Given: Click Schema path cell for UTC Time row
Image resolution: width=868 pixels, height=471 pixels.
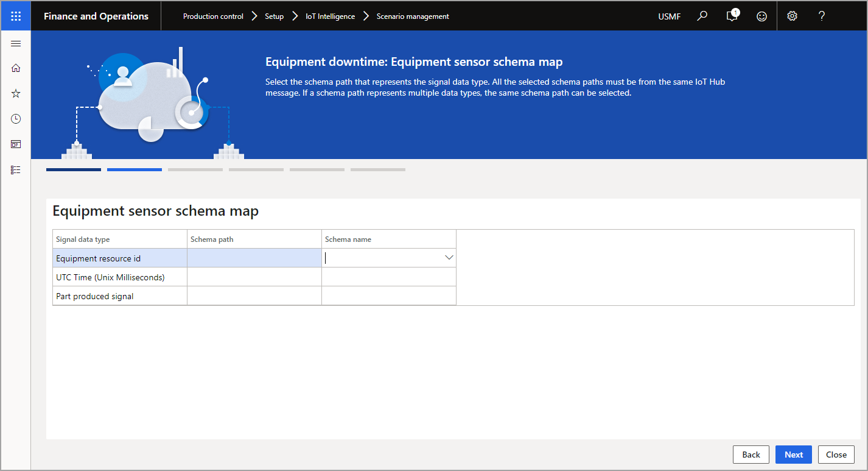Looking at the screenshot, I should (254, 277).
